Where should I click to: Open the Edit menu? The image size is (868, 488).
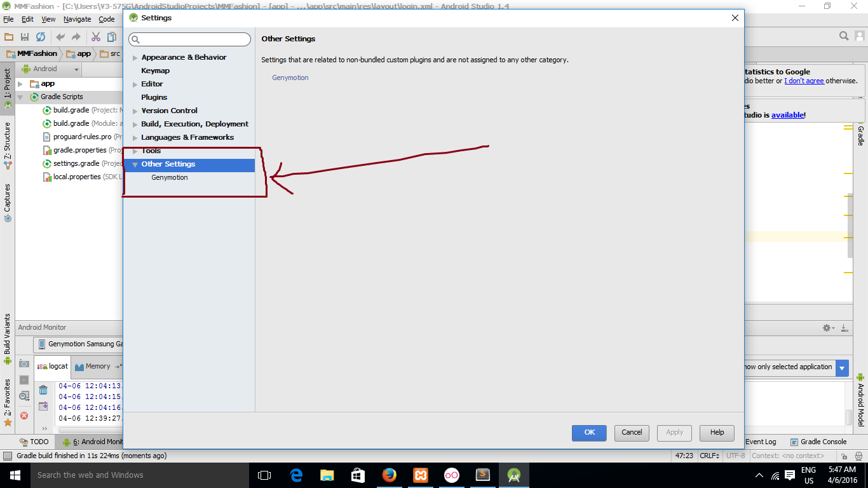[27, 19]
